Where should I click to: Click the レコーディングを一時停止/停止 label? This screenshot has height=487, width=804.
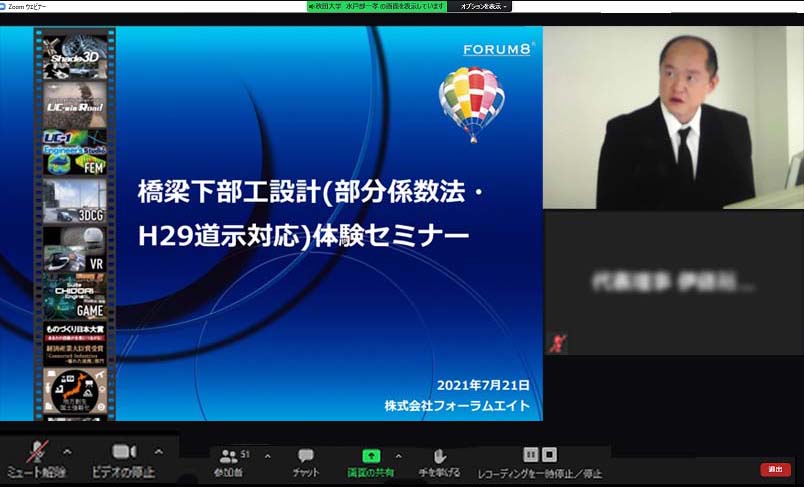pyautogui.click(x=539, y=474)
